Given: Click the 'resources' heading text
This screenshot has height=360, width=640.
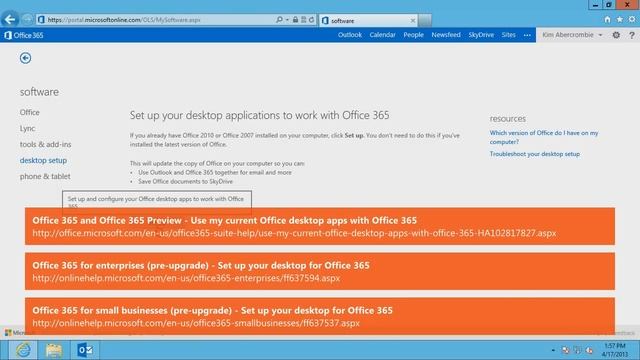Looking at the screenshot, I should pyautogui.click(x=508, y=118).
